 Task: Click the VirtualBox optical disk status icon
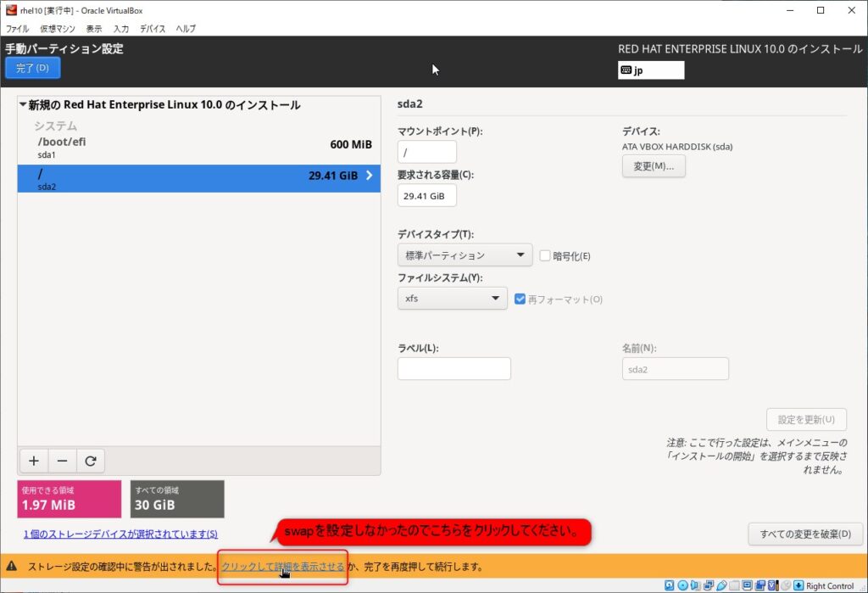point(682,585)
